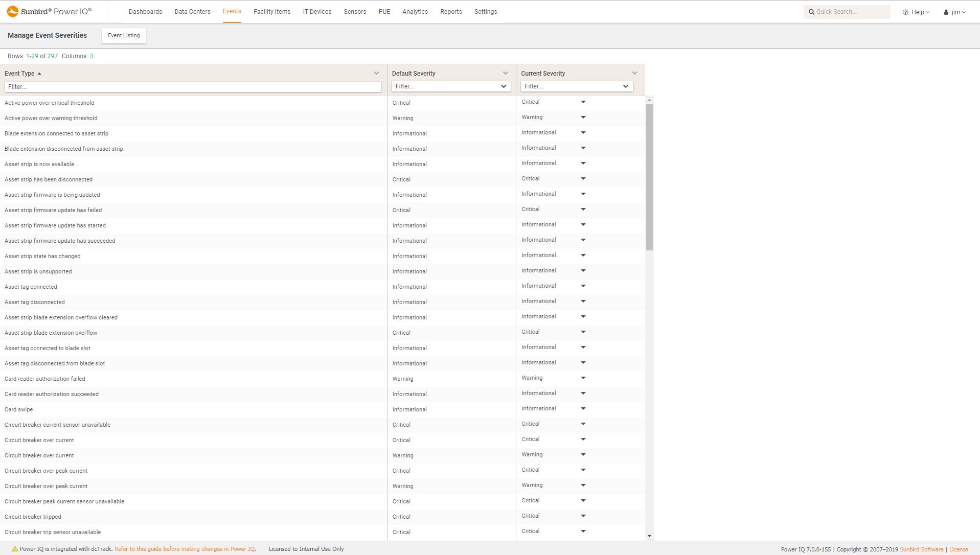Expand the Event Type column options chevron
Viewport: 980px width, 555px height.
pos(377,73)
